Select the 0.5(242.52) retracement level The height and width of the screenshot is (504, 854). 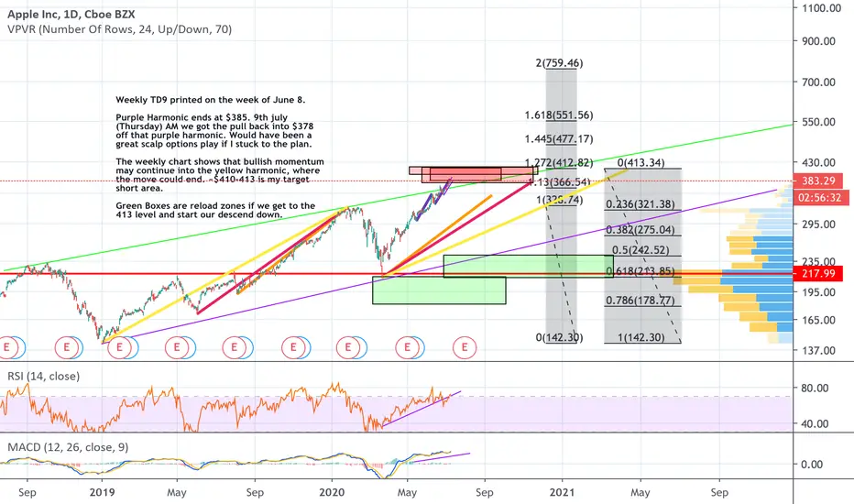tap(640, 250)
